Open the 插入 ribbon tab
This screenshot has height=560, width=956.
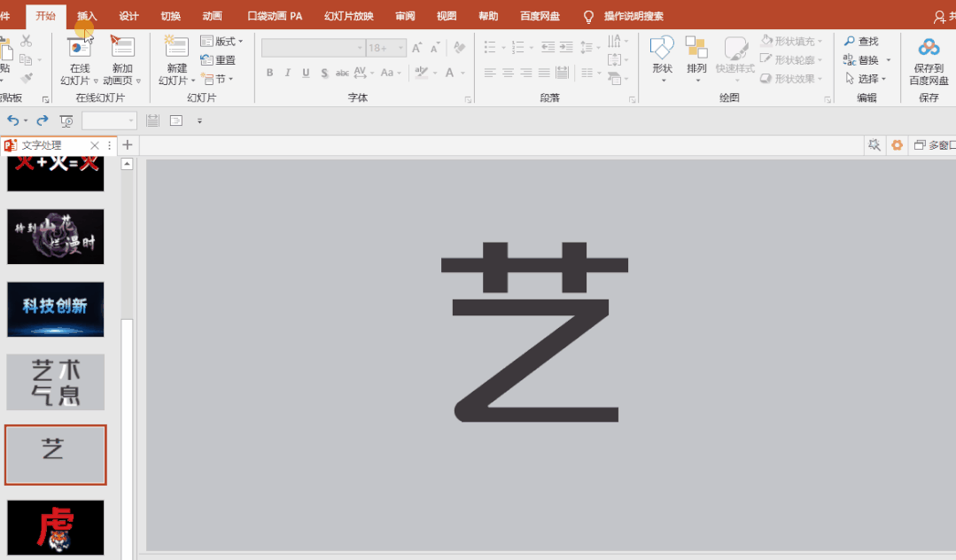coord(87,16)
